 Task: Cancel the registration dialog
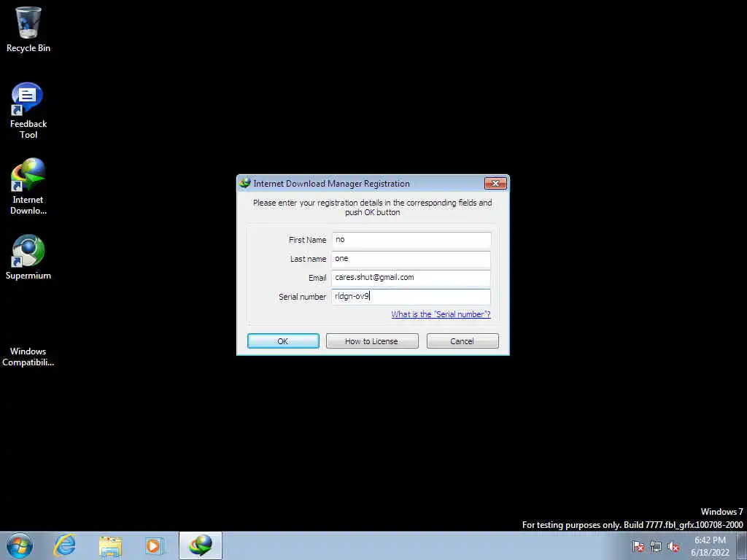[462, 341]
